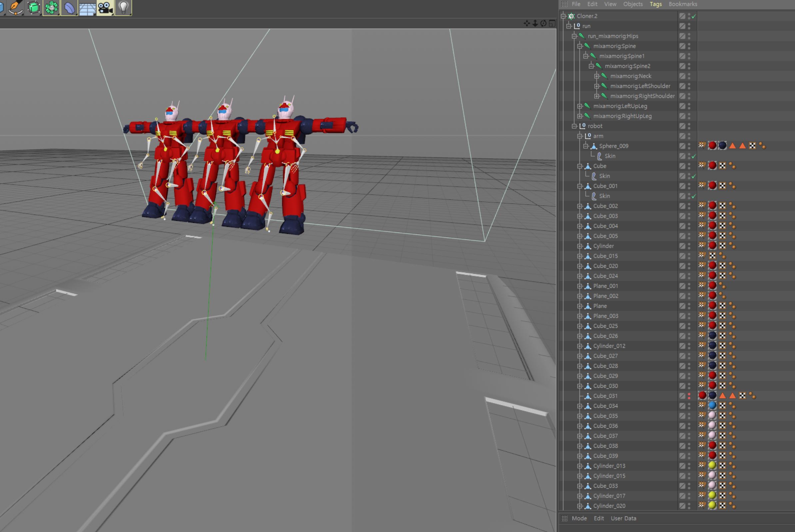Viewport: 795px width, 532px height.
Task: Toggle the red visibility dots on Cube_031
Action: (689, 396)
